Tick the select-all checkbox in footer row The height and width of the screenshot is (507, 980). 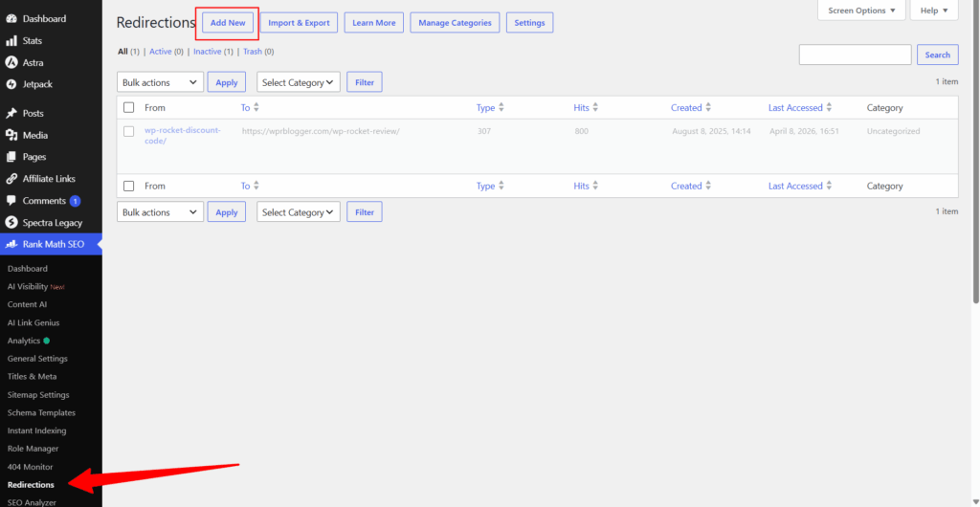(129, 187)
